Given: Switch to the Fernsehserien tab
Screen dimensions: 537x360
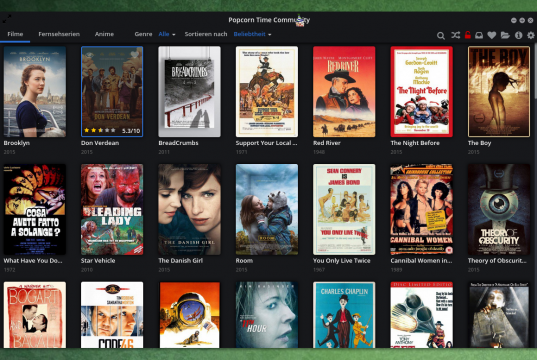Looking at the screenshot, I should [x=59, y=34].
